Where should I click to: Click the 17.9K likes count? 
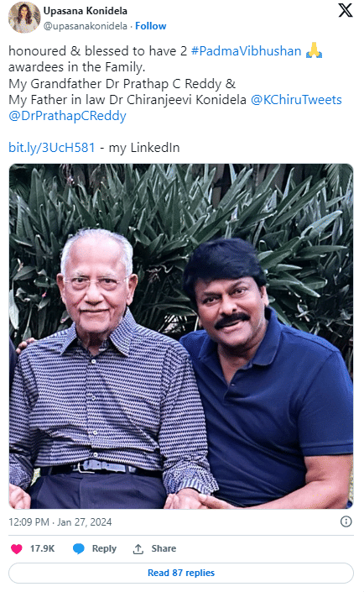(42, 548)
